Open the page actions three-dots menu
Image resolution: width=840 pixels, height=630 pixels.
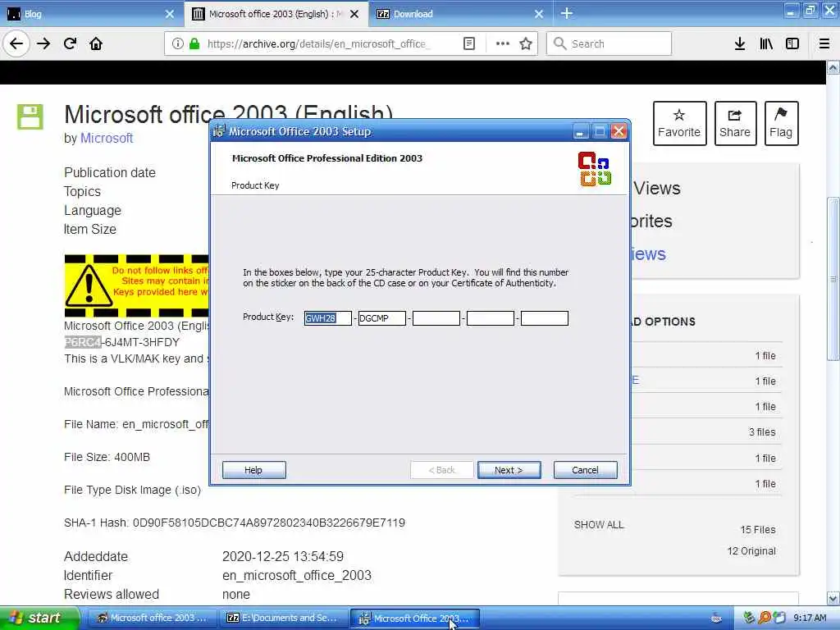click(x=503, y=44)
